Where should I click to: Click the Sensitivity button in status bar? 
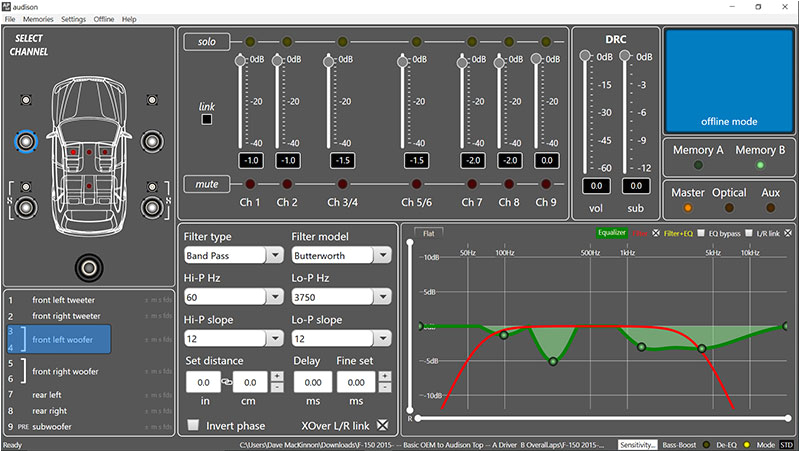[x=639, y=444]
